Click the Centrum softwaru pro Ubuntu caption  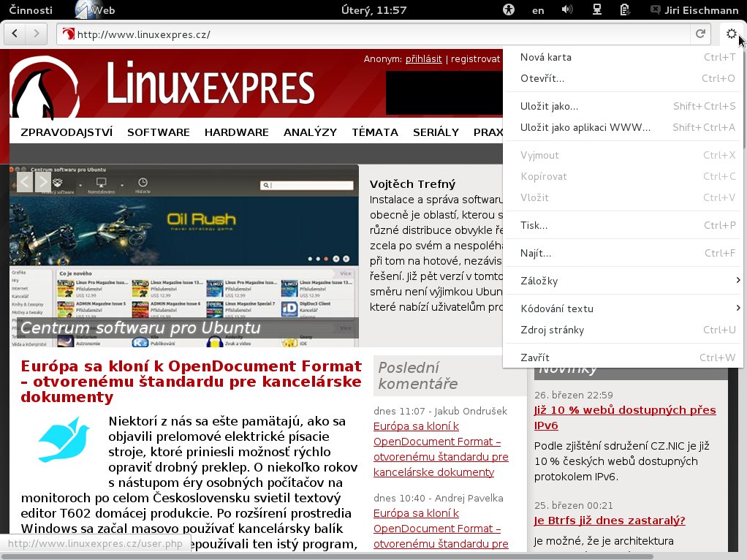(140, 328)
